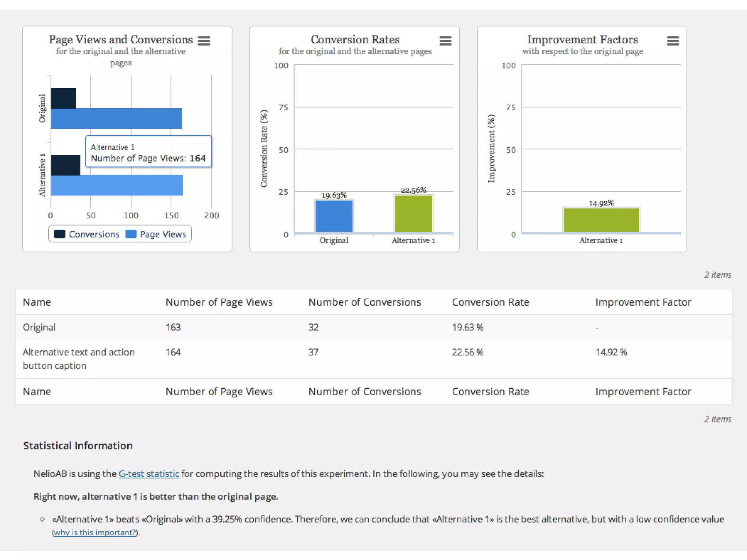Click the blue Original conversion rate bar
This screenshot has height=560, width=747.
334,216
